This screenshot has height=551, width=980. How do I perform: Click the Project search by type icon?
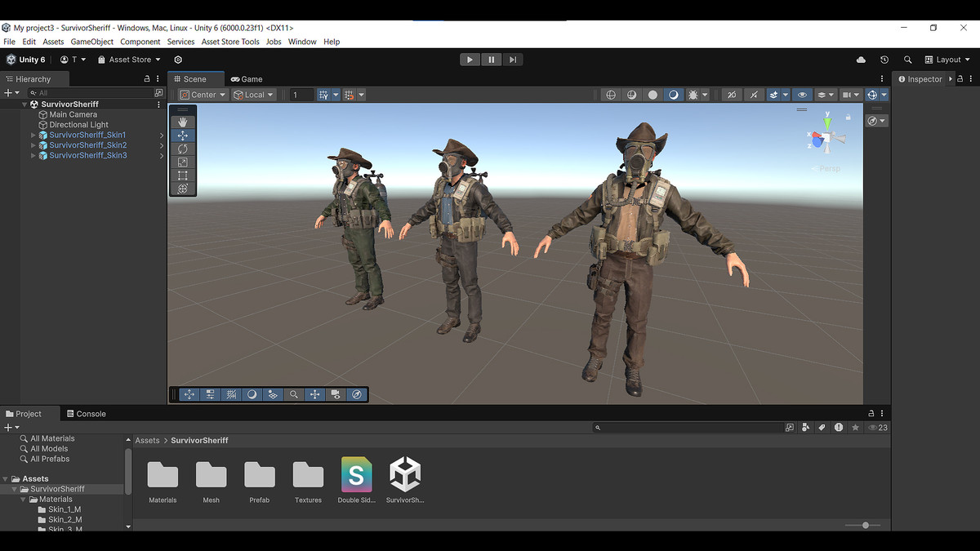(x=806, y=427)
